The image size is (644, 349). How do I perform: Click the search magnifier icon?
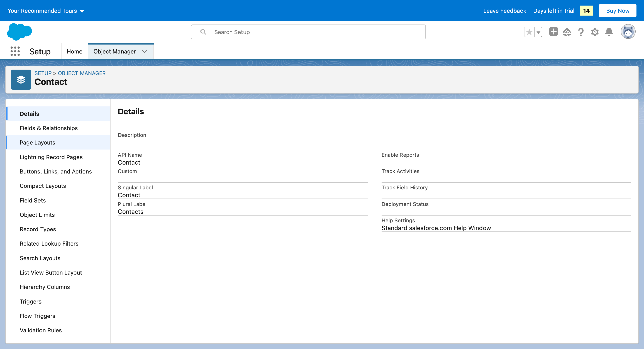click(x=203, y=32)
